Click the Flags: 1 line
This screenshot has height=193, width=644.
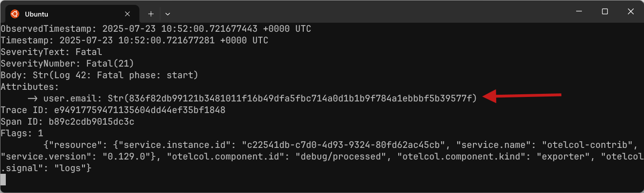[22, 133]
